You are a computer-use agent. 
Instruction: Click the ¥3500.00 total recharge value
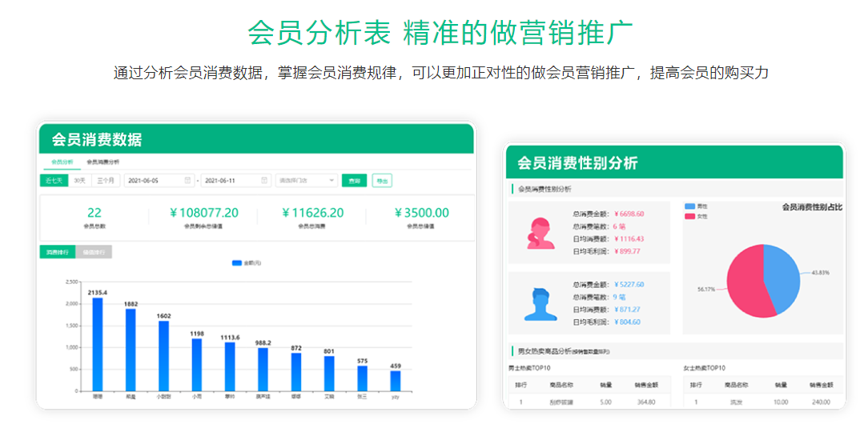421,213
